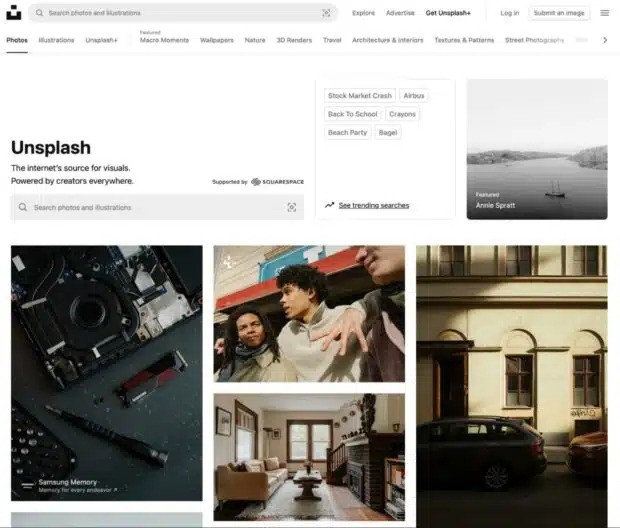
Task: Focus the hero search photos field
Action: click(x=157, y=207)
